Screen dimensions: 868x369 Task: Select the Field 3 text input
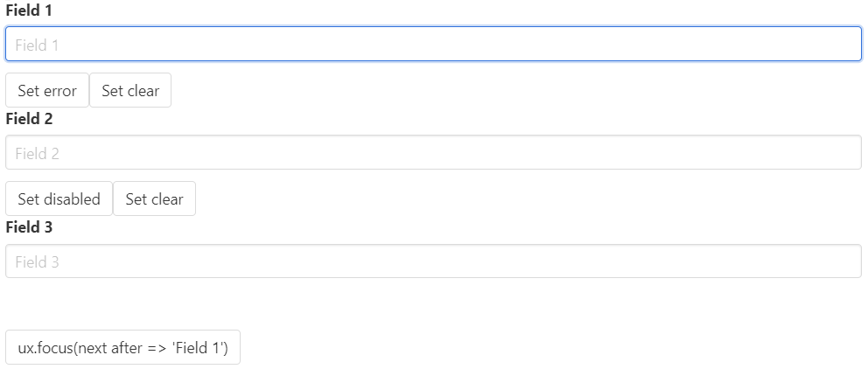[x=433, y=261]
